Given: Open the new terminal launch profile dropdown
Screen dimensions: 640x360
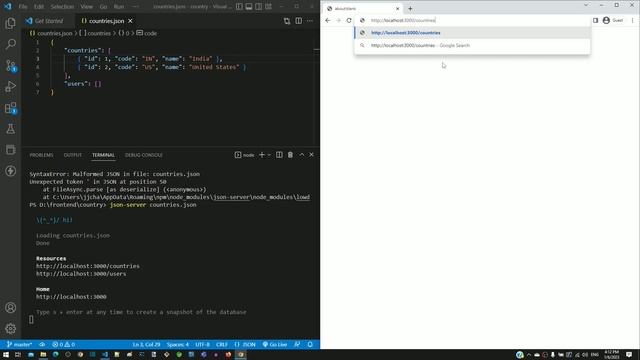Looking at the screenshot, I should point(269,155).
